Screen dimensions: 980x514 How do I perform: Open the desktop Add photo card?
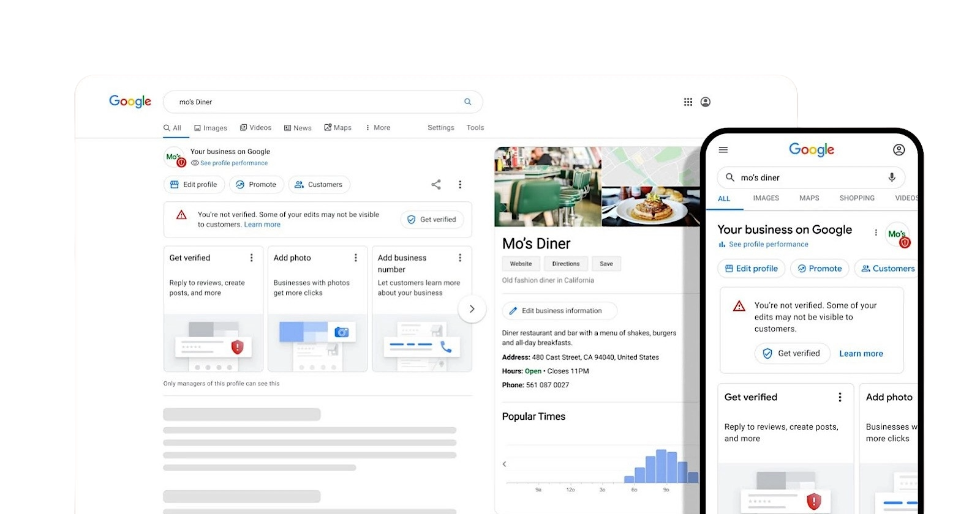coord(317,309)
